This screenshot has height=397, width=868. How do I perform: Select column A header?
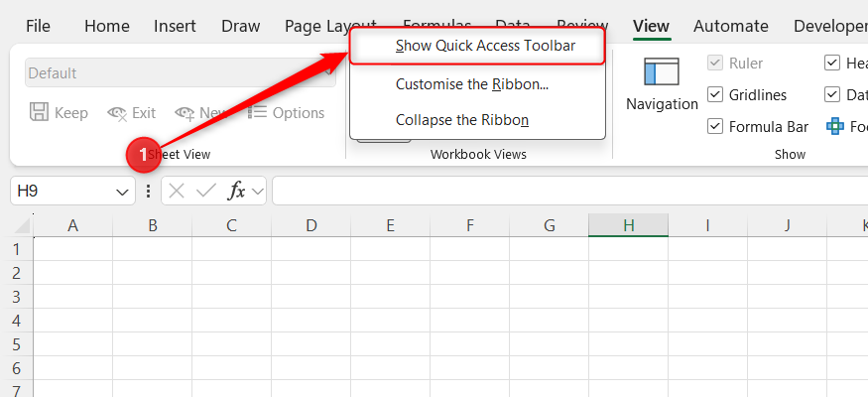point(72,226)
